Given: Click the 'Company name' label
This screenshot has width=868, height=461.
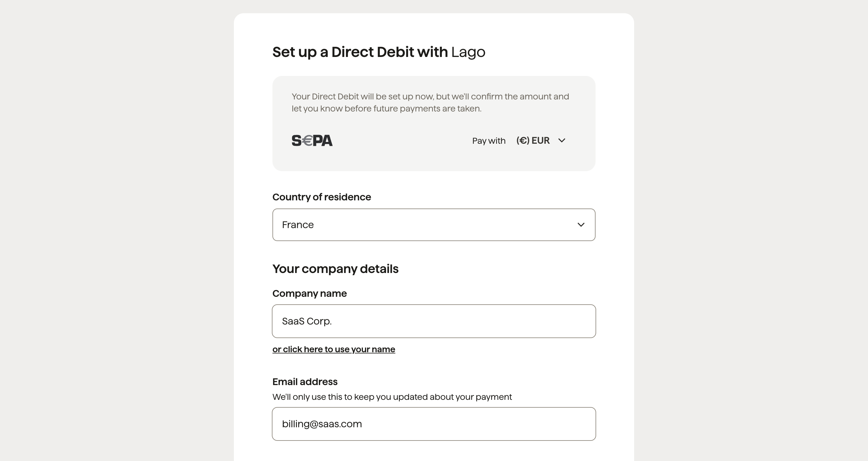Looking at the screenshot, I should (309, 293).
